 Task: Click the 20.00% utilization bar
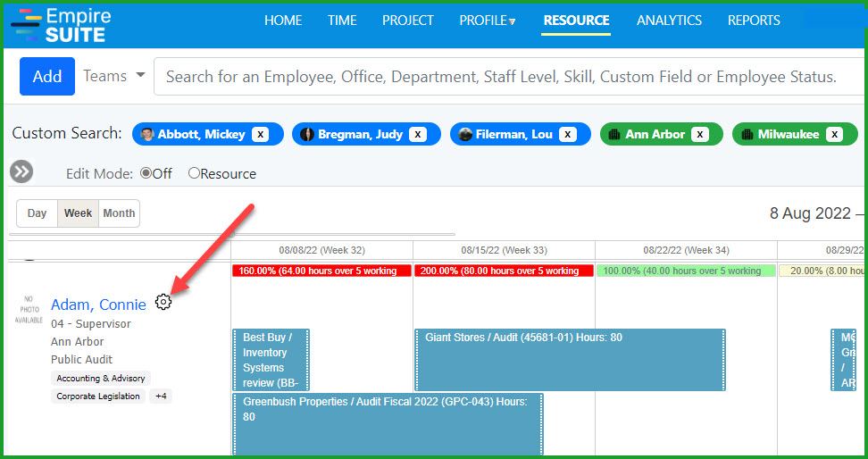[x=822, y=271]
